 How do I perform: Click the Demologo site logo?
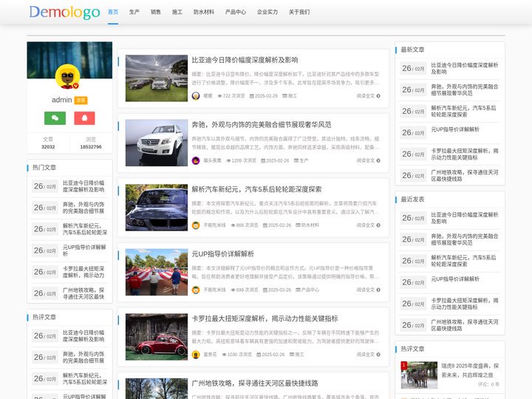tap(64, 13)
